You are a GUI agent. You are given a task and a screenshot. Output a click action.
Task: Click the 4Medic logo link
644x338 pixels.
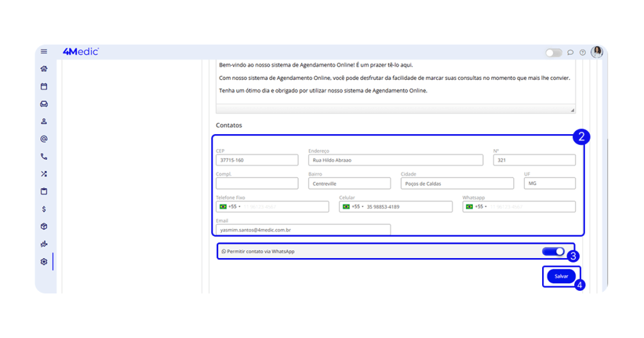(80, 52)
